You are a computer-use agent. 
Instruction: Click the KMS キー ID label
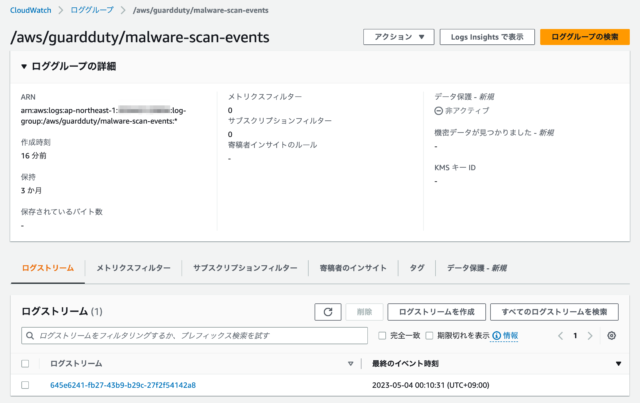pyautogui.click(x=455, y=168)
